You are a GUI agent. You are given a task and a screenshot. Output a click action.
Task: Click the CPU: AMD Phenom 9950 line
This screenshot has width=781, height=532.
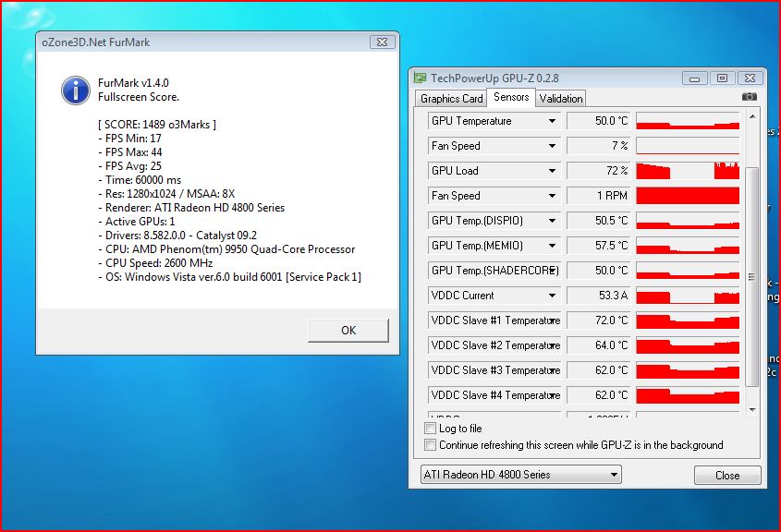pos(226,249)
